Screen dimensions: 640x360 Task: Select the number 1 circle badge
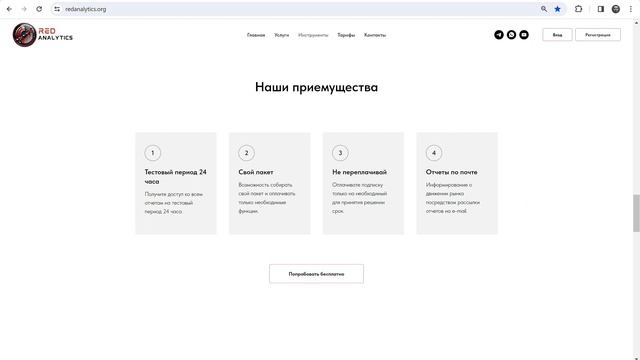[x=153, y=153]
